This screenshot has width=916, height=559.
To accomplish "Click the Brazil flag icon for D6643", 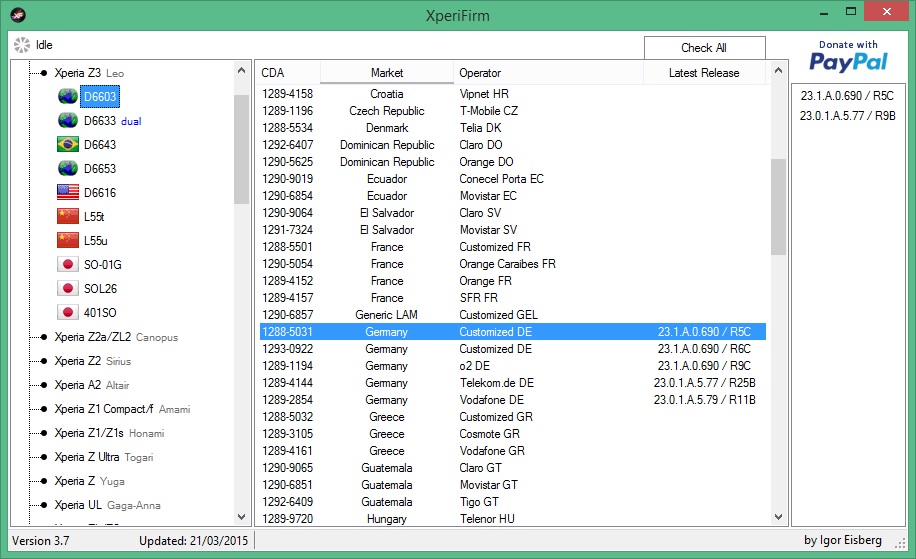I will [68, 144].
